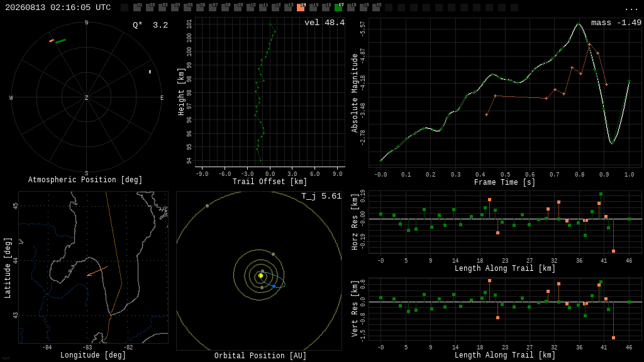Click the blue Earth dot in orbital plot

[274, 286]
